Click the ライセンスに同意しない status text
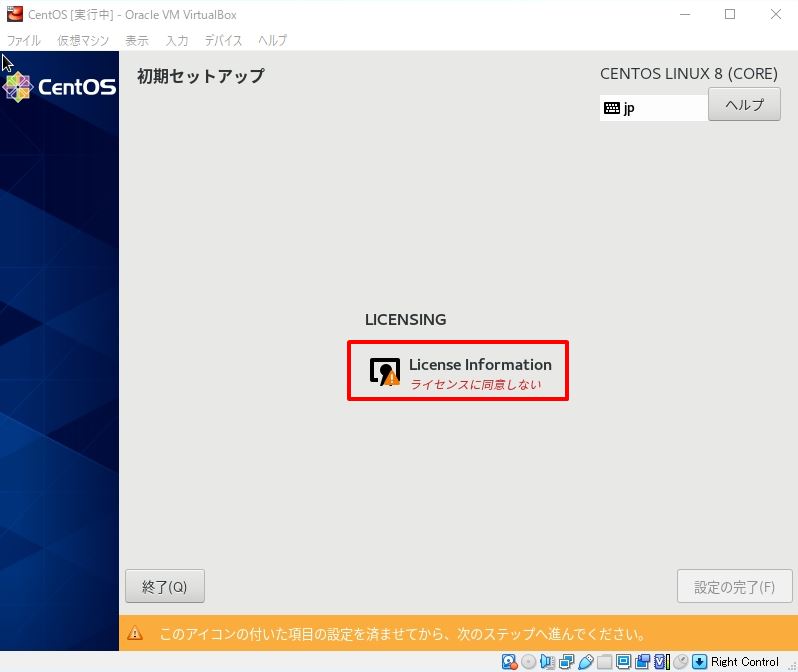 coord(475,384)
